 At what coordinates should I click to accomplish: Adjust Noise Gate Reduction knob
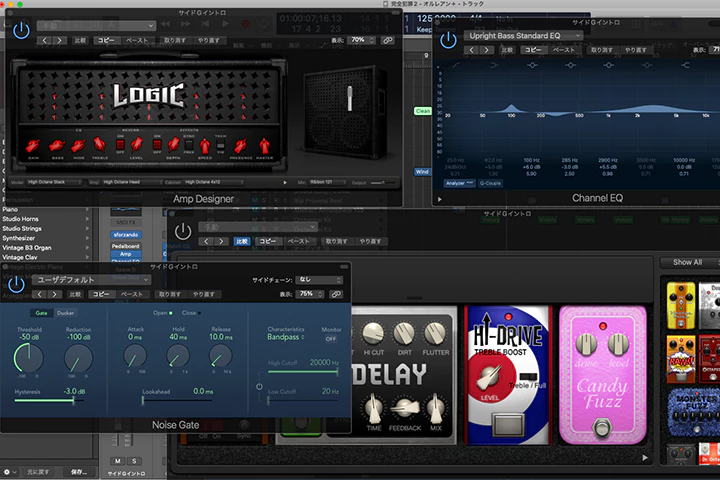tap(78, 358)
